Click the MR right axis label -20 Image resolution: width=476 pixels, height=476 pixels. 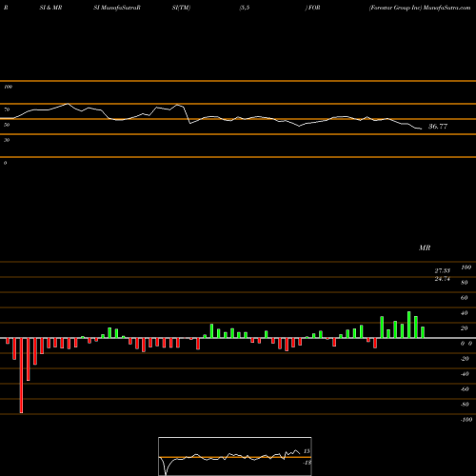465,359
